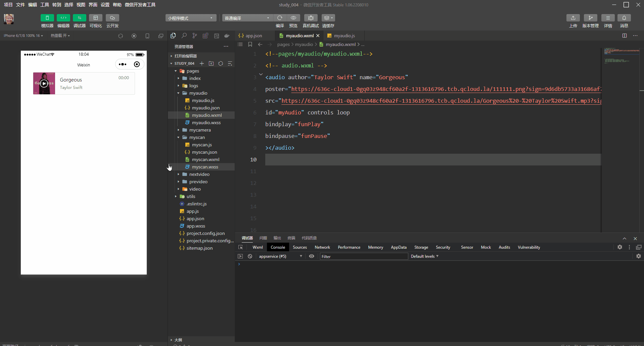Screen dimensions: 644x346
Task: Click the simulator stop record icon
Action: (x=134, y=36)
